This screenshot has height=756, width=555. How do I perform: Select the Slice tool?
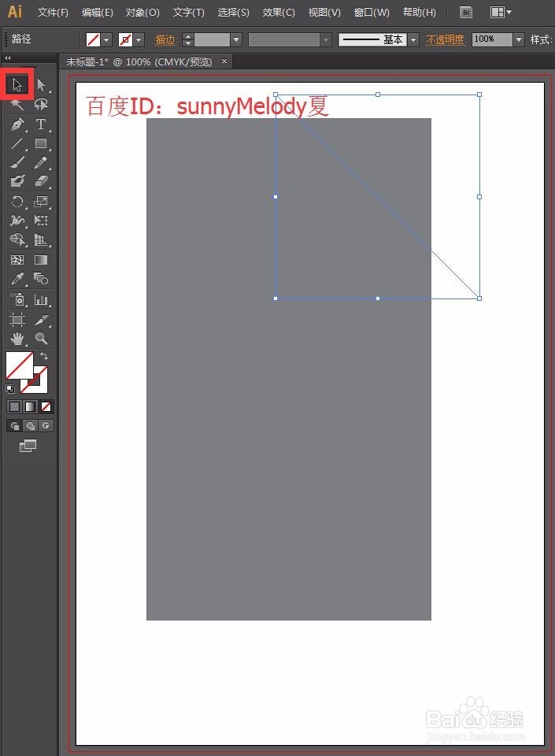click(41, 319)
